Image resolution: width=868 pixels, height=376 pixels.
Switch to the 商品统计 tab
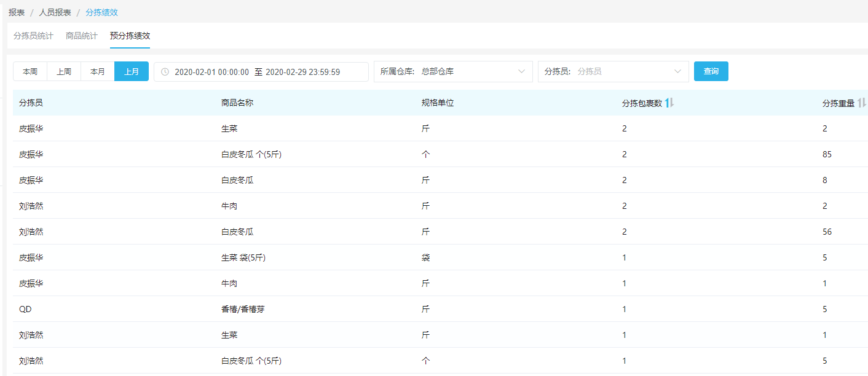(x=82, y=36)
